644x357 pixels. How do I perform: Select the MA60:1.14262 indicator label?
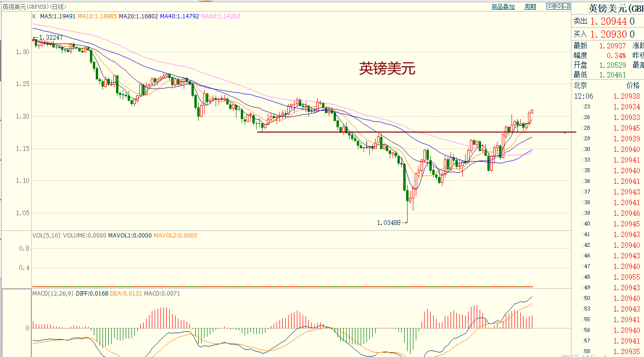221,16
